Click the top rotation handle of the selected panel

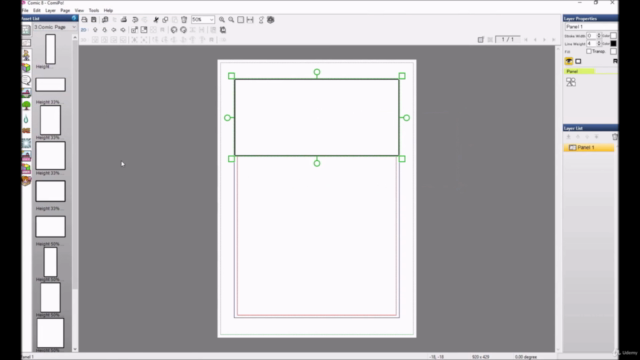[317, 72]
